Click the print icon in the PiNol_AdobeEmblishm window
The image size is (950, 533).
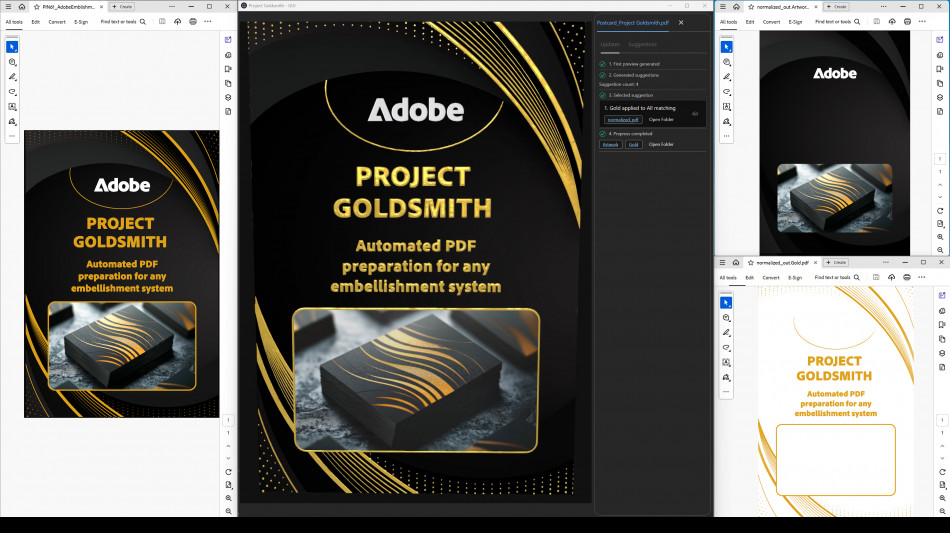(192, 21)
